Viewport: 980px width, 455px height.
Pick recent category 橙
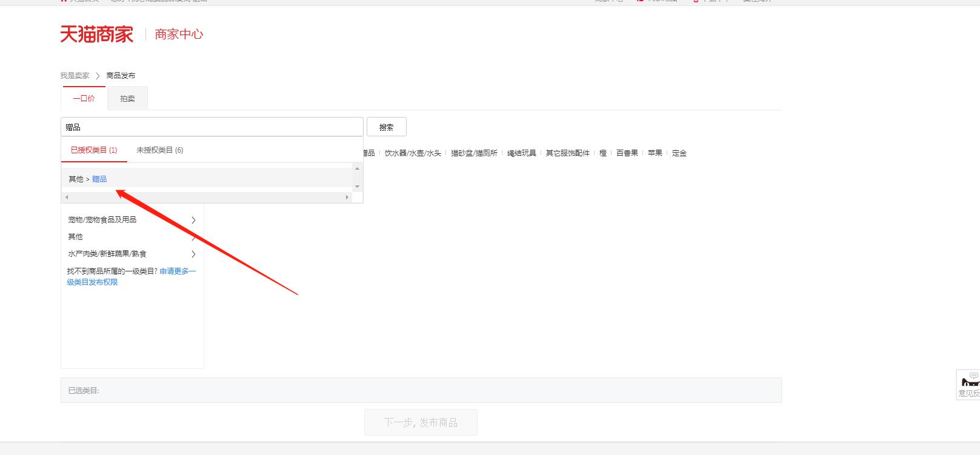tap(603, 153)
